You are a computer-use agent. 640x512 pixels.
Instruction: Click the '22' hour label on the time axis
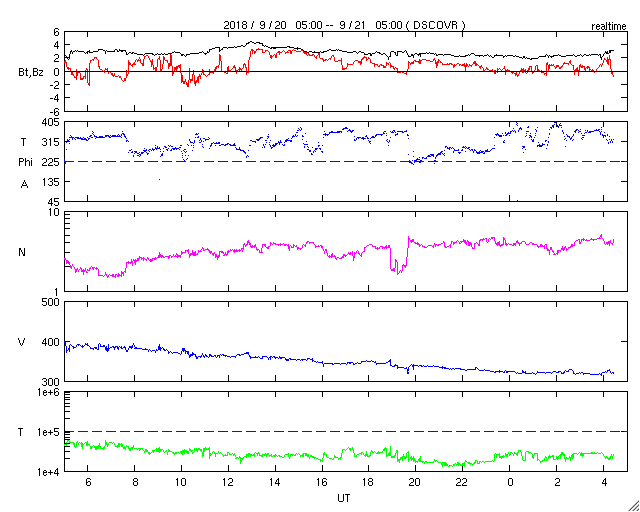[x=462, y=482]
